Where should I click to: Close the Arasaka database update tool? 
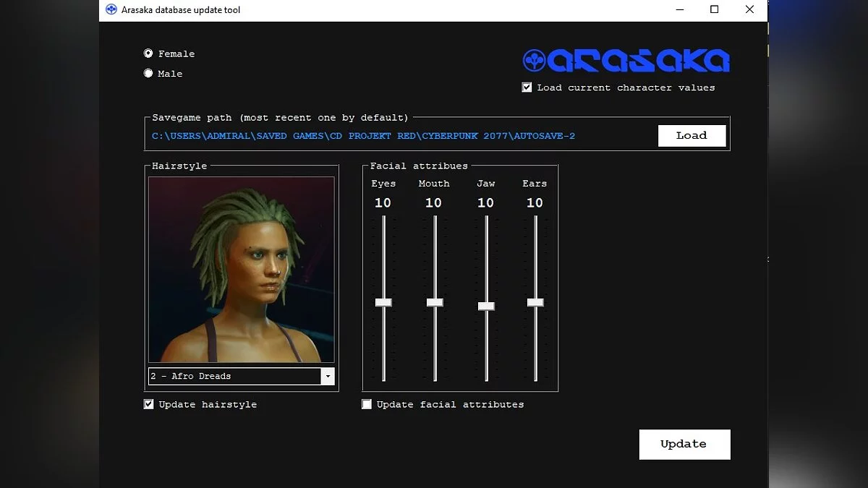point(750,9)
